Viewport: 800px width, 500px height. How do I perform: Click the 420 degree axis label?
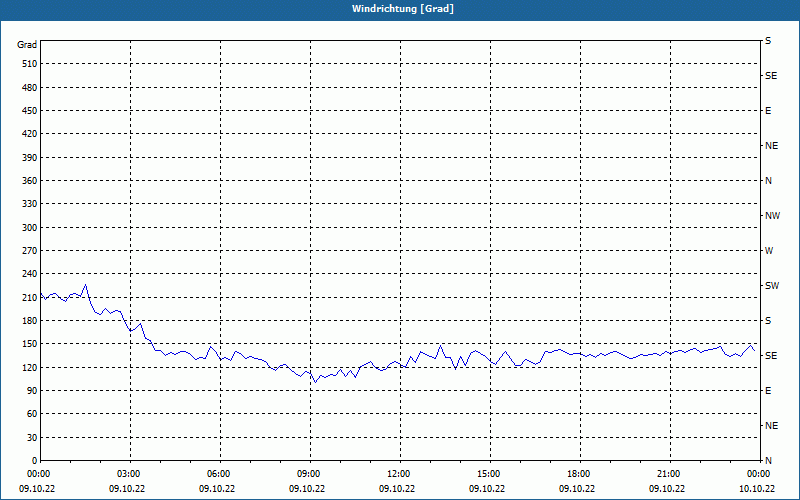coord(30,134)
